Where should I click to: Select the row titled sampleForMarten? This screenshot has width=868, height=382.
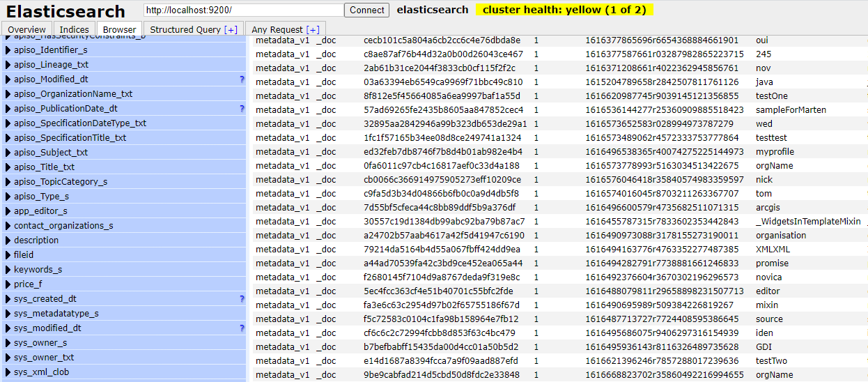pos(559,110)
